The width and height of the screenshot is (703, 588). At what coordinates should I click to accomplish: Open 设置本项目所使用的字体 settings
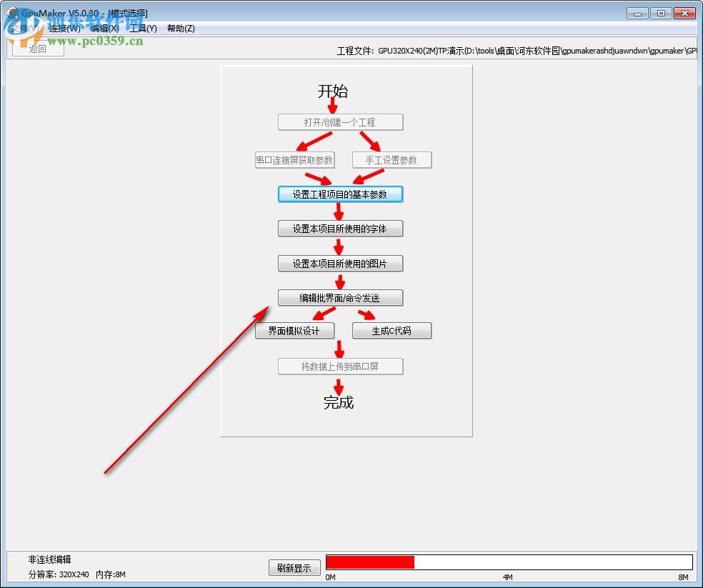[340, 228]
